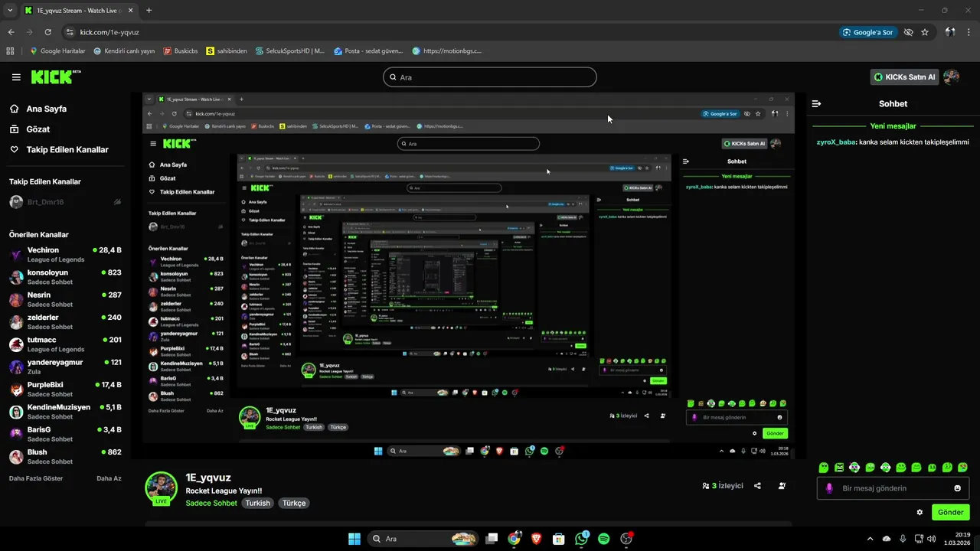
Task: Open the Brt_Dmr16 followed channel
Action: coord(65,202)
